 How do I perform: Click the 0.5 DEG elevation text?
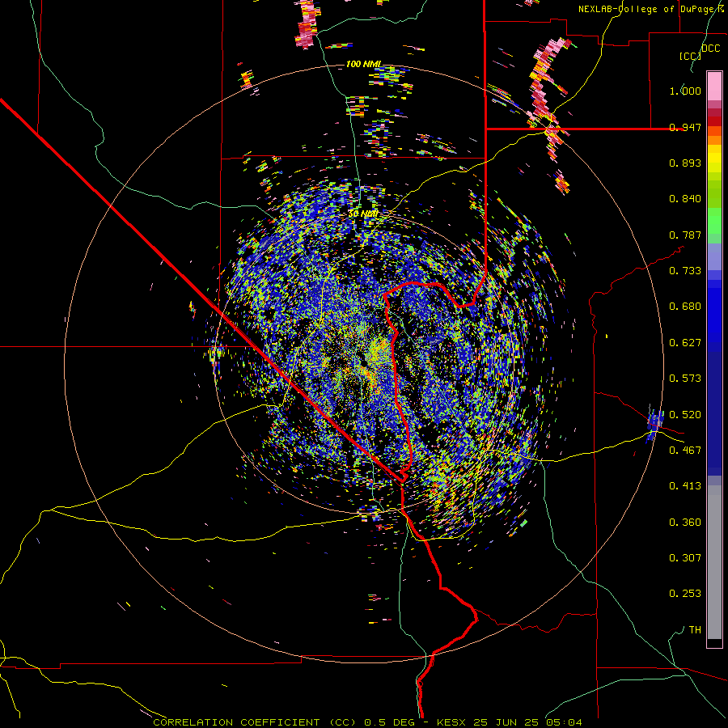coord(392,722)
